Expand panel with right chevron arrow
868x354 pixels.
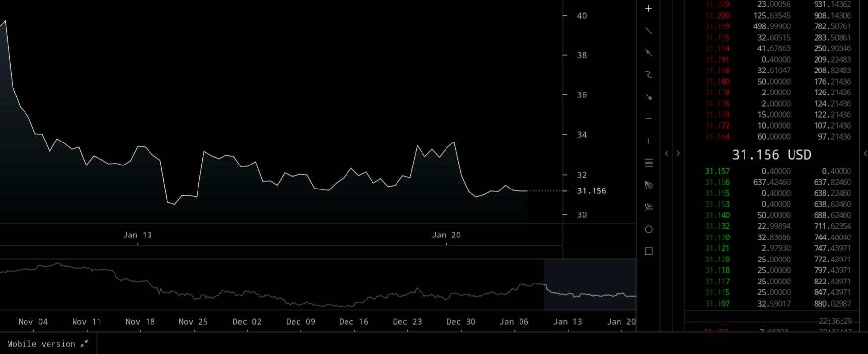[x=678, y=154]
